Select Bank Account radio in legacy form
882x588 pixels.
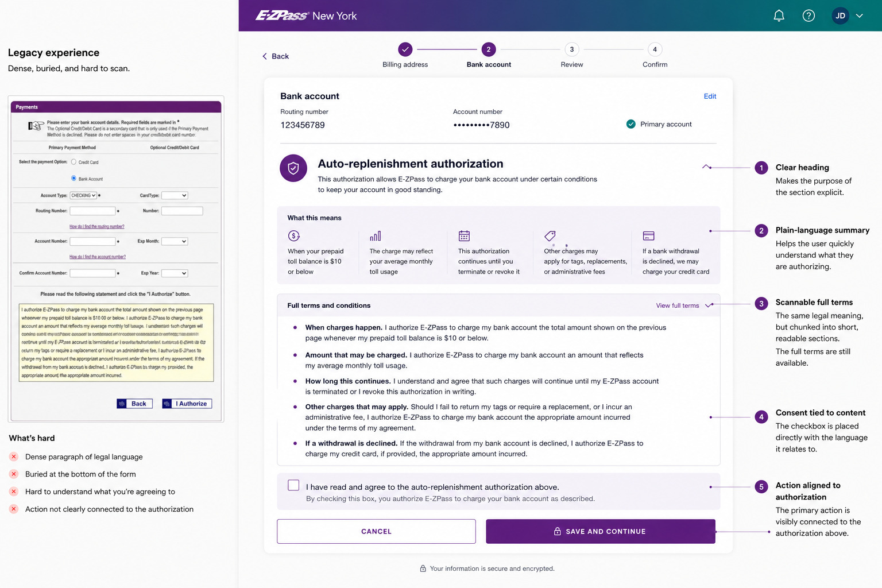pyautogui.click(x=73, y=179)
